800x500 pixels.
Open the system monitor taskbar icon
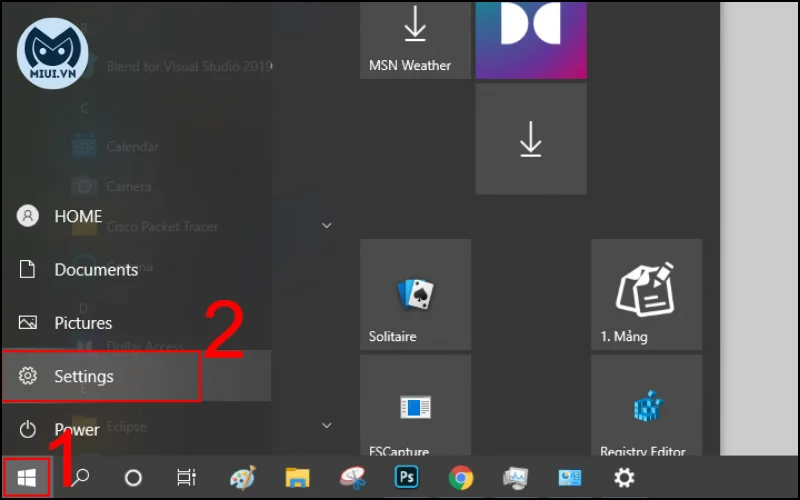tap(515, 478)
